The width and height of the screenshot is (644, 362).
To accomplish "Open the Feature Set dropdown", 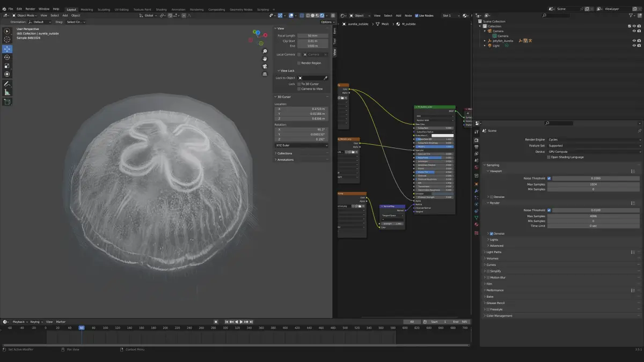I will pos(594,145).
